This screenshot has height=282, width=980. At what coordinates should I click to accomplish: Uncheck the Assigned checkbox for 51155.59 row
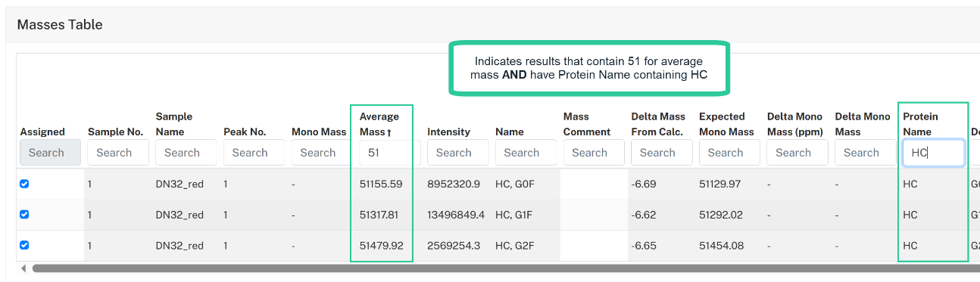[24, 184]
